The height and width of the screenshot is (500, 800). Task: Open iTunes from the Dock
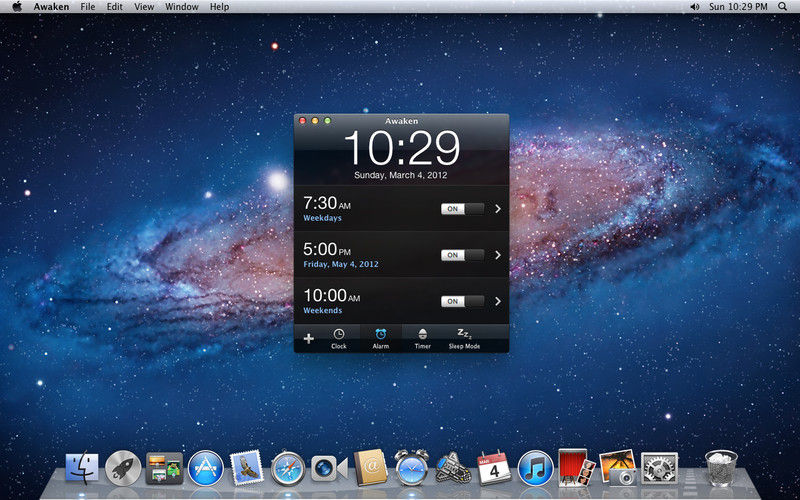[536, 468]
